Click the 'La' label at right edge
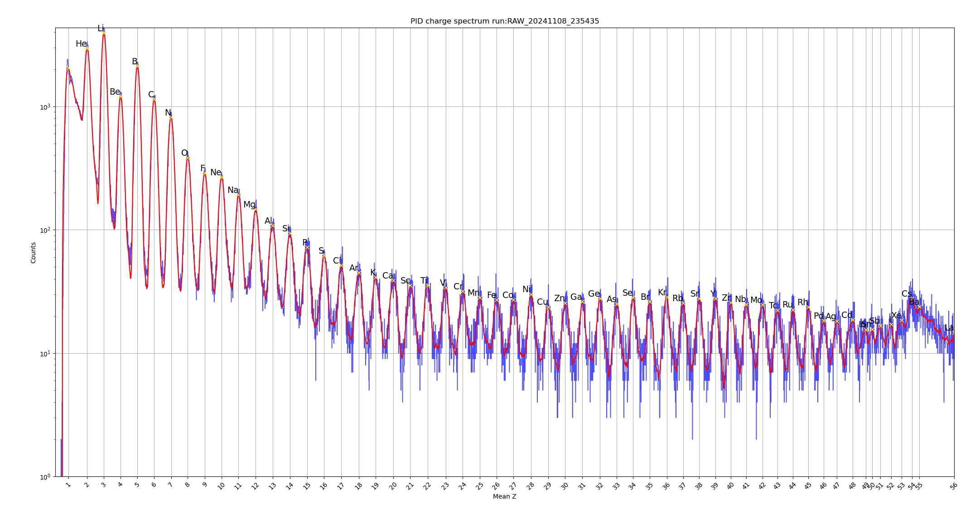The image size is (980, 514). coord(949,328)
